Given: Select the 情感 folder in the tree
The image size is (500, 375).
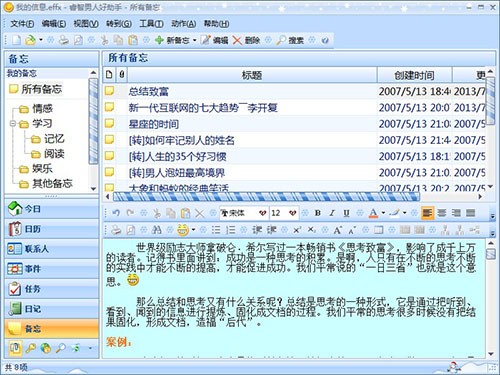Looking at the screenshot, I should 36,108.
